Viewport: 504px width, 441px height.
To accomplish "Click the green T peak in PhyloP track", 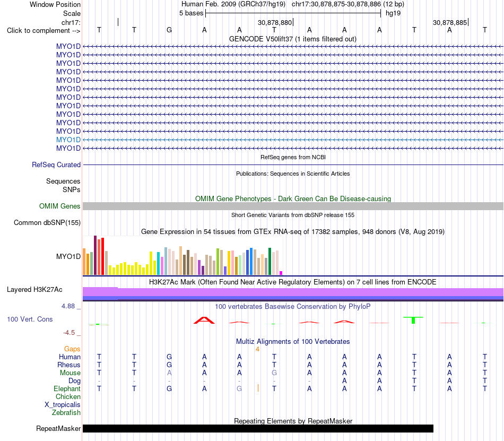I will pos(413,320).
